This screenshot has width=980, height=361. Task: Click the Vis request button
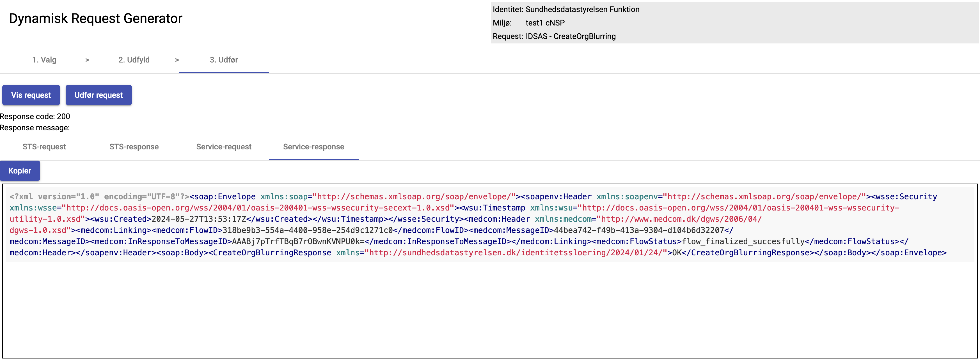pyautogui.click(x=31, y=95)
